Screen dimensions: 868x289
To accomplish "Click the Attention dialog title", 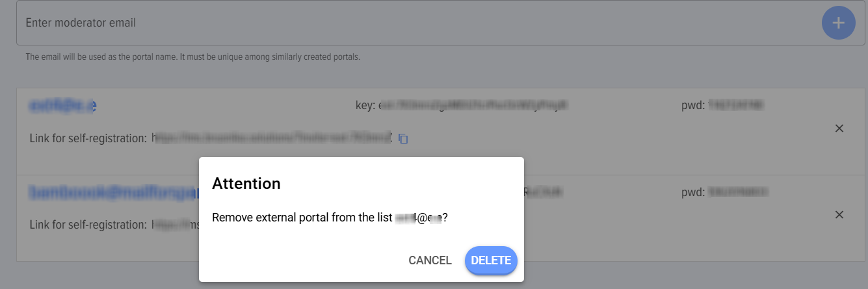I will 246,184.
